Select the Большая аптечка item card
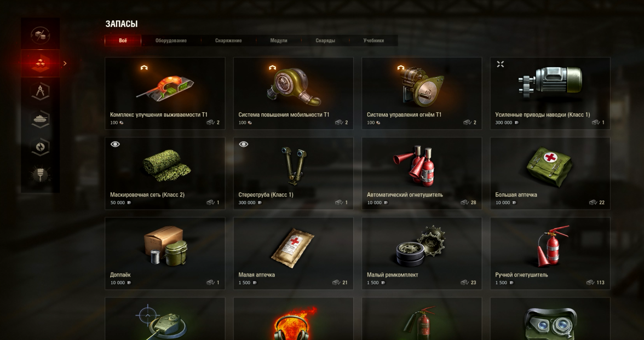 pos(550,173)
